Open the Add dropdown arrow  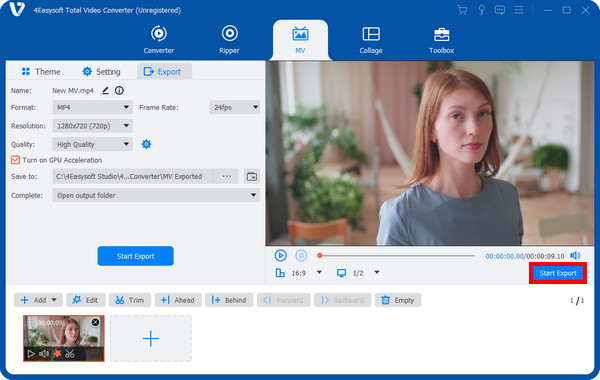coord(54,300)
